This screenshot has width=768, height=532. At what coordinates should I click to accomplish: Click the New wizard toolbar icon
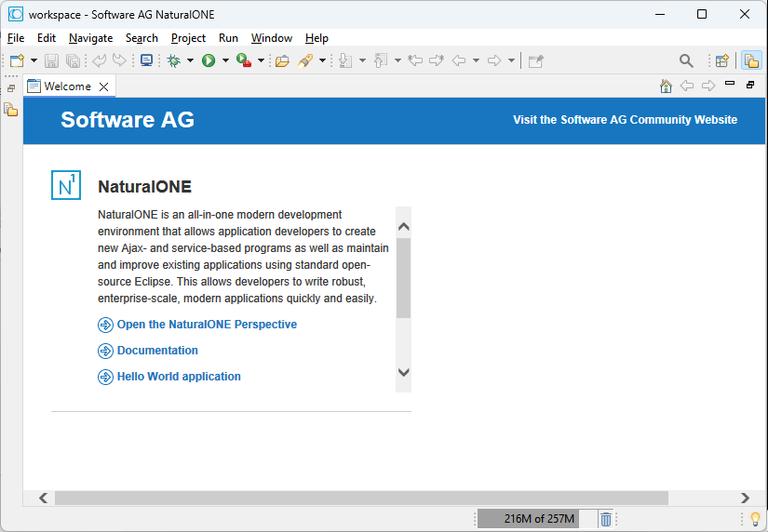pos(17,60)
